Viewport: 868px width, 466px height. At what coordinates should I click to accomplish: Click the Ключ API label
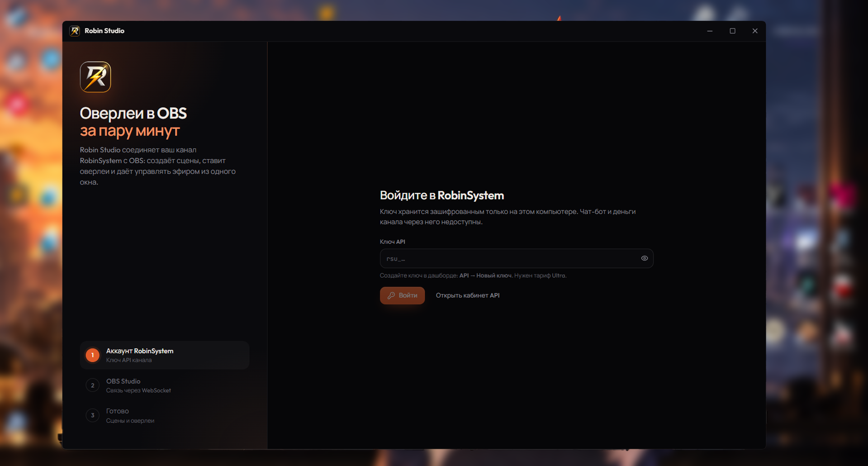(392, 242)
